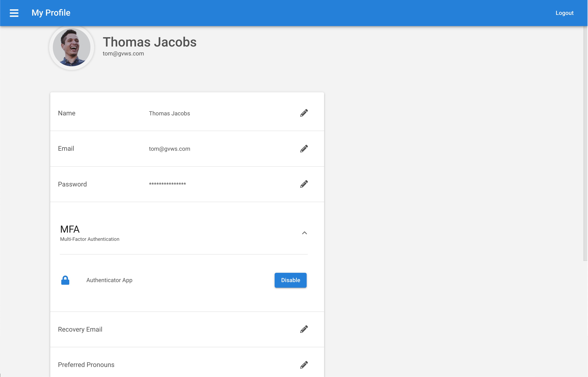Screen dimensions: 588x377
Task: Open the hamburger navigation menu
Action: pyautogui.click(x=14, y=13)
